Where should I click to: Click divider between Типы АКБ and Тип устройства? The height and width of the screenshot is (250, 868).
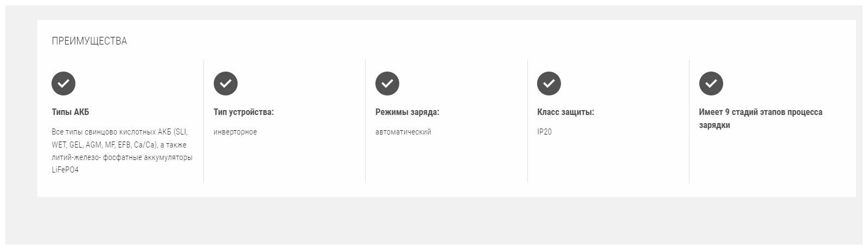pyautogui.click(x=203, y=121)
